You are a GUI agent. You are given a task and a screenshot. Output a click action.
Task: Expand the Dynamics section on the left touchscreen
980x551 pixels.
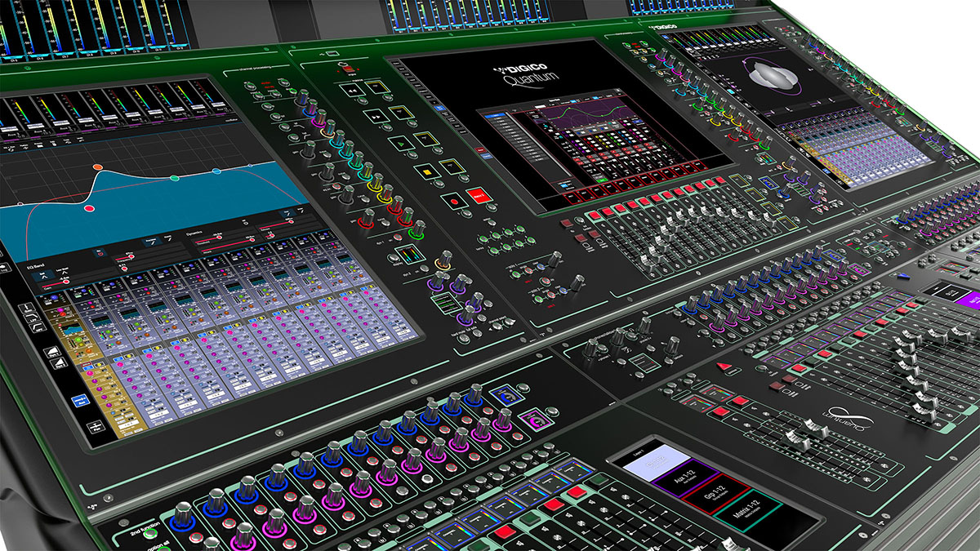pos(194,233)
